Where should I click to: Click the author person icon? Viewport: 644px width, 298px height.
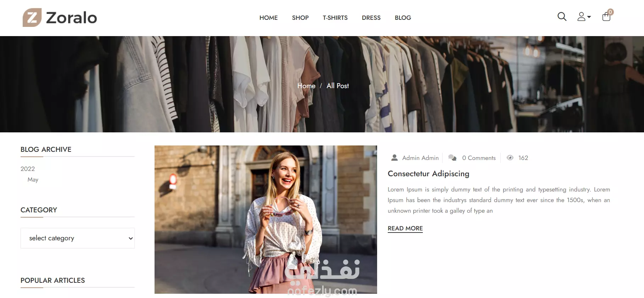[394, 158]
